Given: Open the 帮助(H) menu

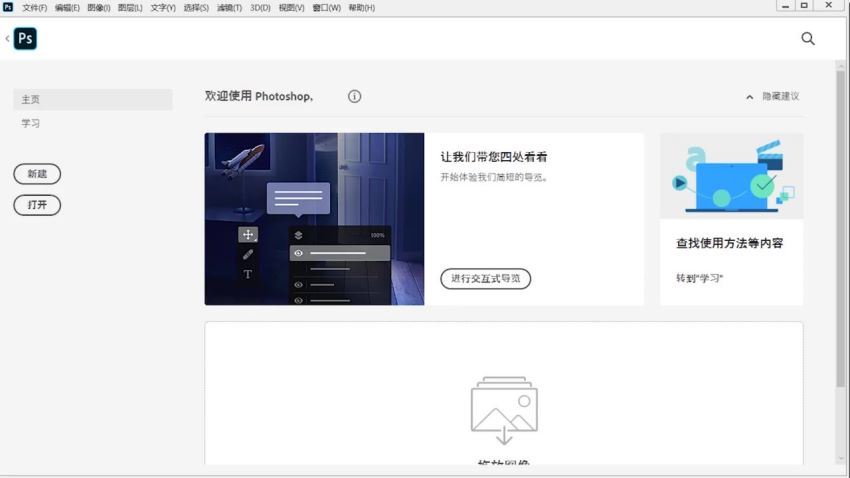Looking at the screenshot, I should coord(362,8).
